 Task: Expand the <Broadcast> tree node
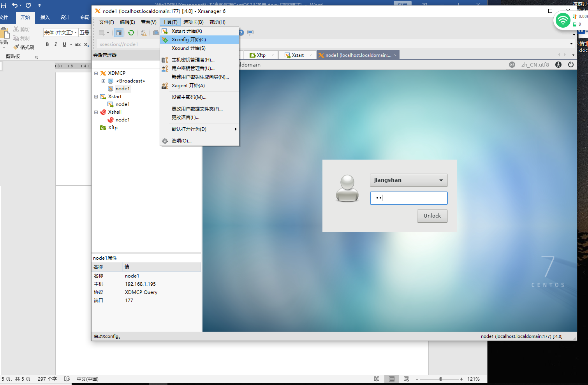tap(103, 81)
